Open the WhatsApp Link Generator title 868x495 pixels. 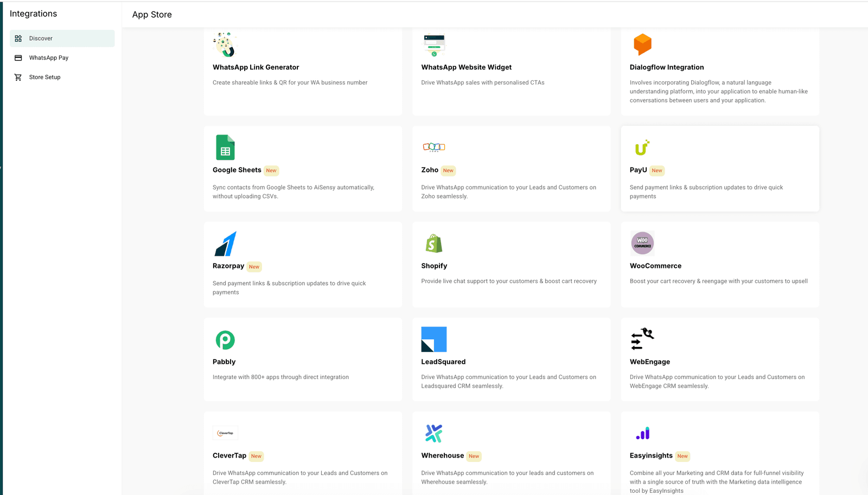click(x=256, y=67)
